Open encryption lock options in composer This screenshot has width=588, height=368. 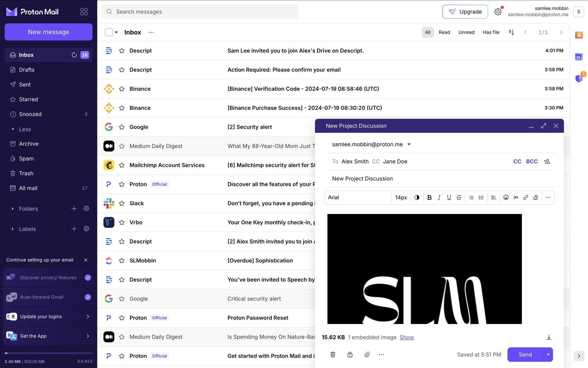click(350, 355)
